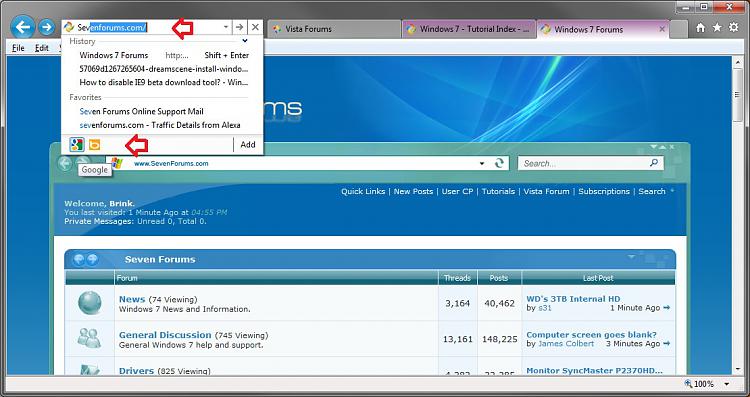The image size is (750, 397).
Task: Go to last post arrow for WD's 3TB
Action: click(x=667, y=308)
